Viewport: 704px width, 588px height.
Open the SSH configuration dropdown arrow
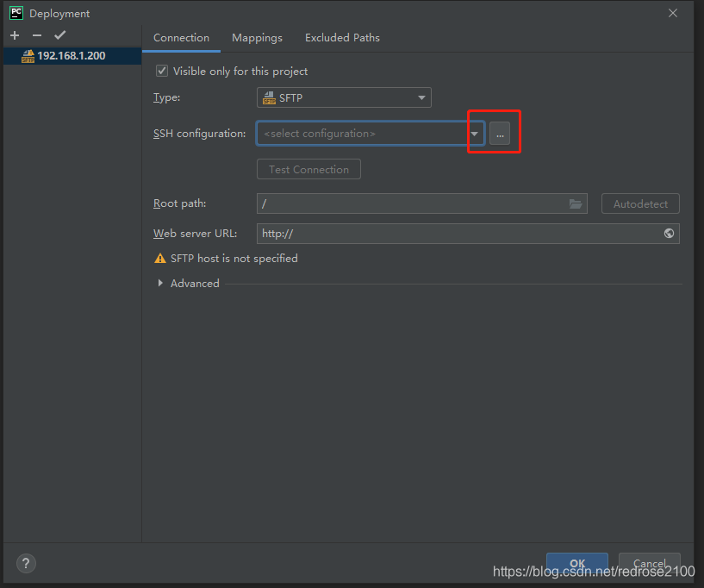click(x=475, y=134)
